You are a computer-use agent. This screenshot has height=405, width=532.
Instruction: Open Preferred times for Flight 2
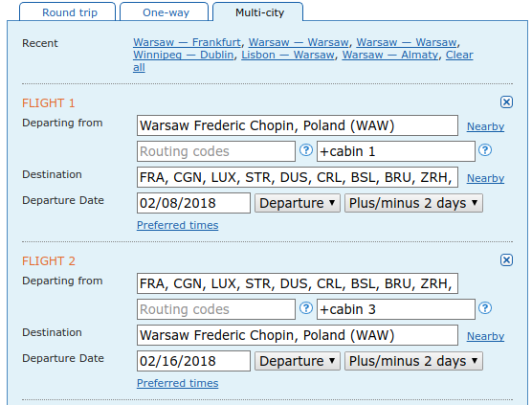(177, 383)
